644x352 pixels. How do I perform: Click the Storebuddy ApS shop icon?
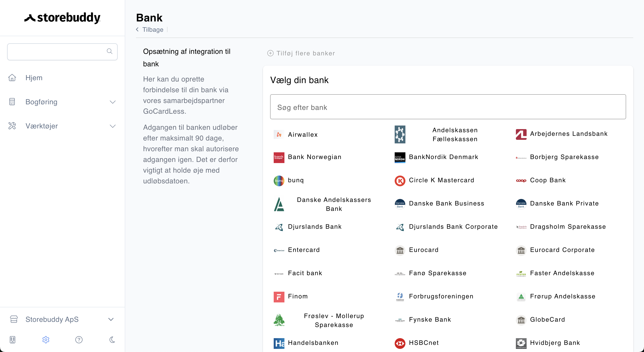pyautogui.click(x=14, y=319)
